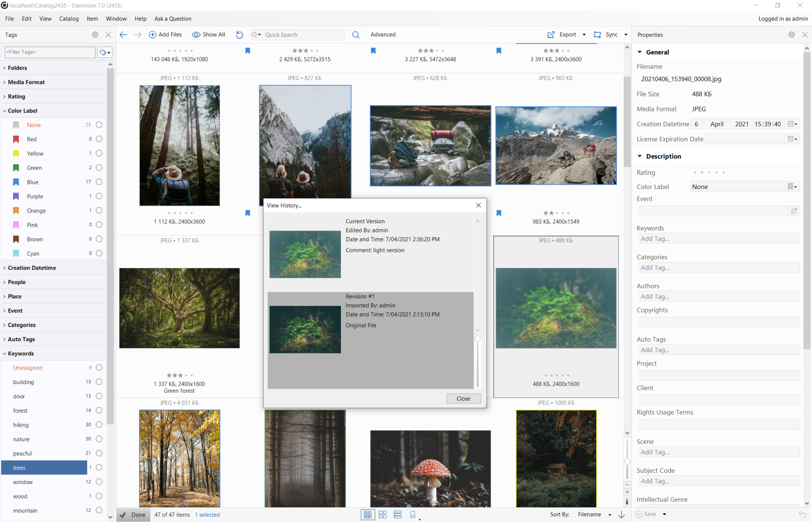Select the Revision #1 thumbnail in View History
The height and width of the screenshot is (522, 812).
tap(305, 329)
